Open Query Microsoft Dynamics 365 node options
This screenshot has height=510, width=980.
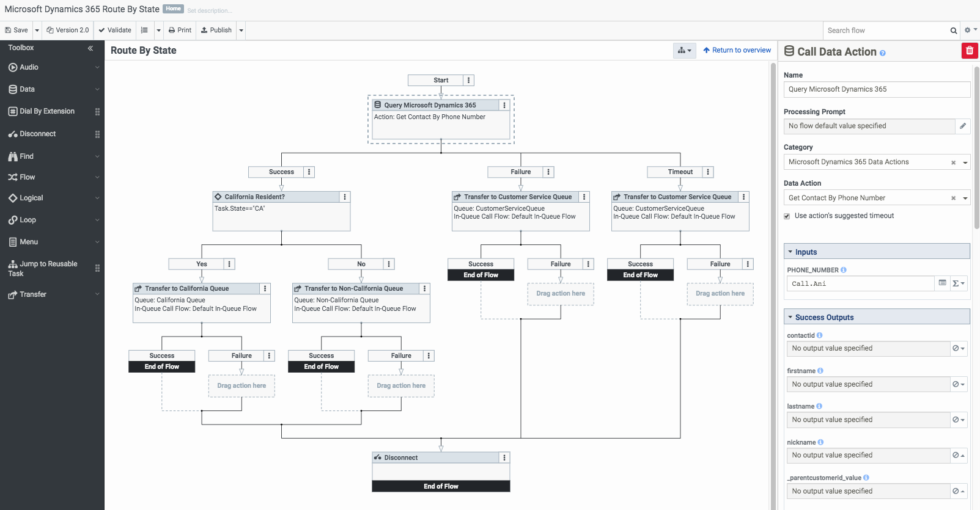click(504, 105)
